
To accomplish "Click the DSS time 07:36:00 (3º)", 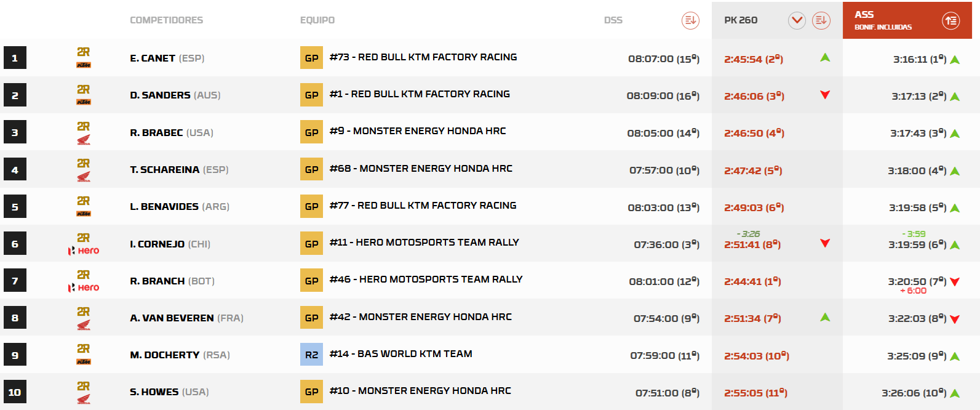I will tap(667, 245).
